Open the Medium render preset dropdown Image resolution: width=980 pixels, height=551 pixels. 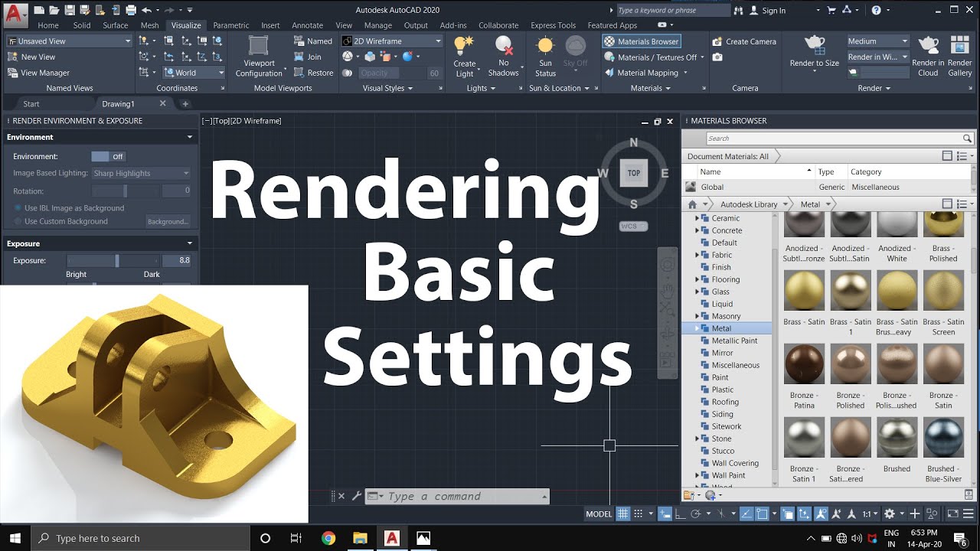click(x=877, y=41)
